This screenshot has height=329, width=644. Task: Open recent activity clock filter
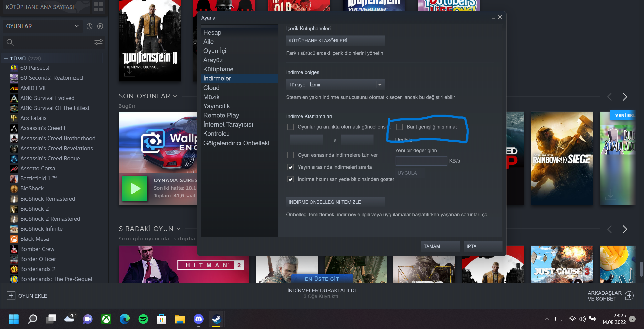click(89, 26)
